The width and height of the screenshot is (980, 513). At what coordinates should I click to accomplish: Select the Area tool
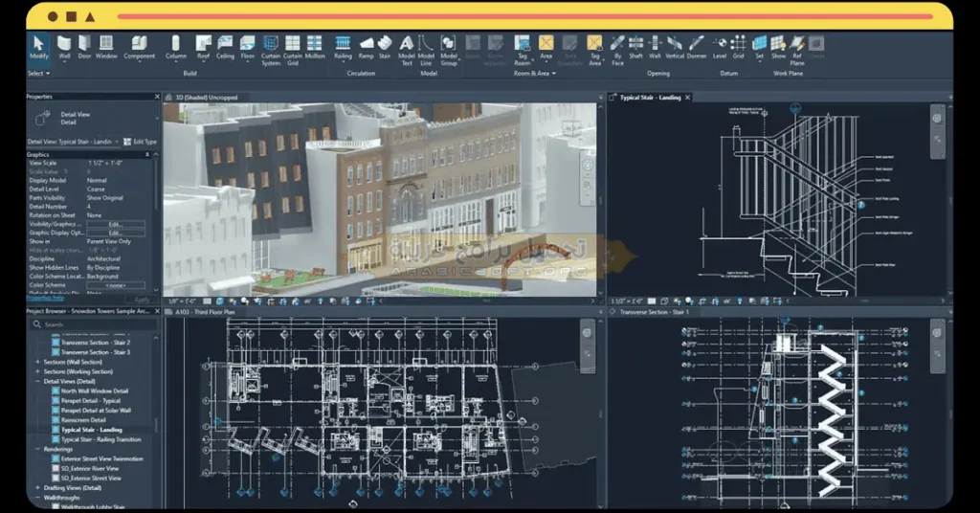click(x=546, y=48)
